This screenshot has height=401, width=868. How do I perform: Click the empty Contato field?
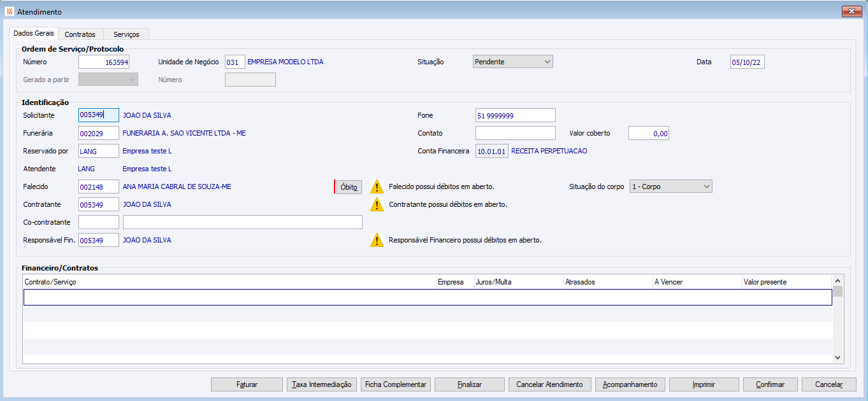[x=516, y=133]
